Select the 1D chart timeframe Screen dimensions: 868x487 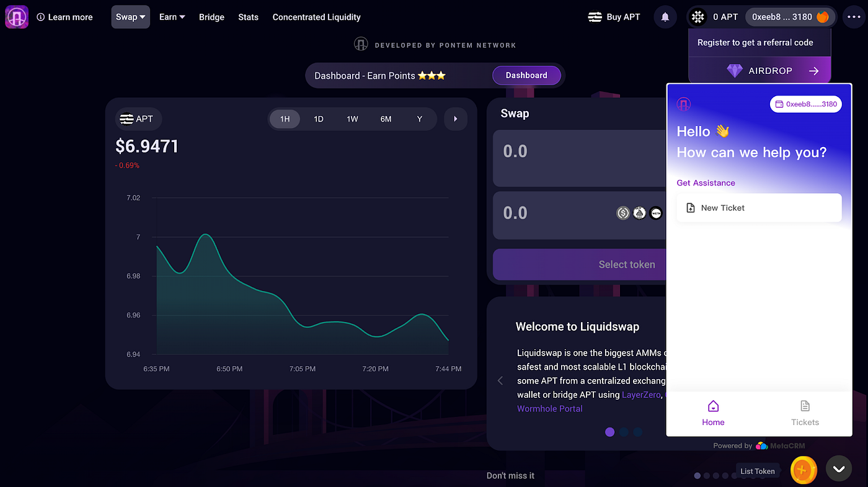click(x=318, y=118)
